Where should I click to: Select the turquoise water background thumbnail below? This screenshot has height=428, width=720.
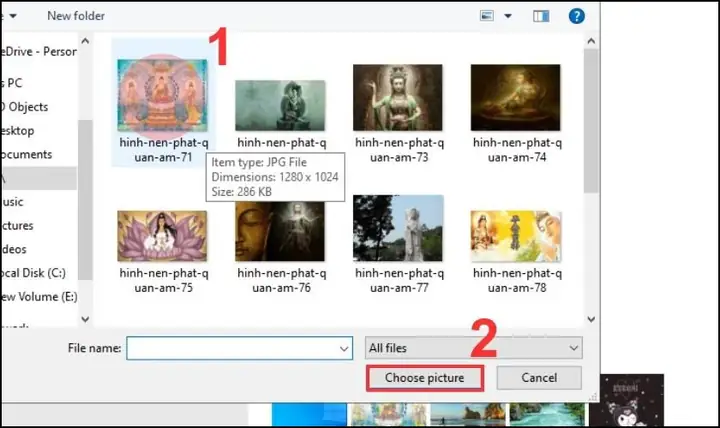tap(547, 414)
